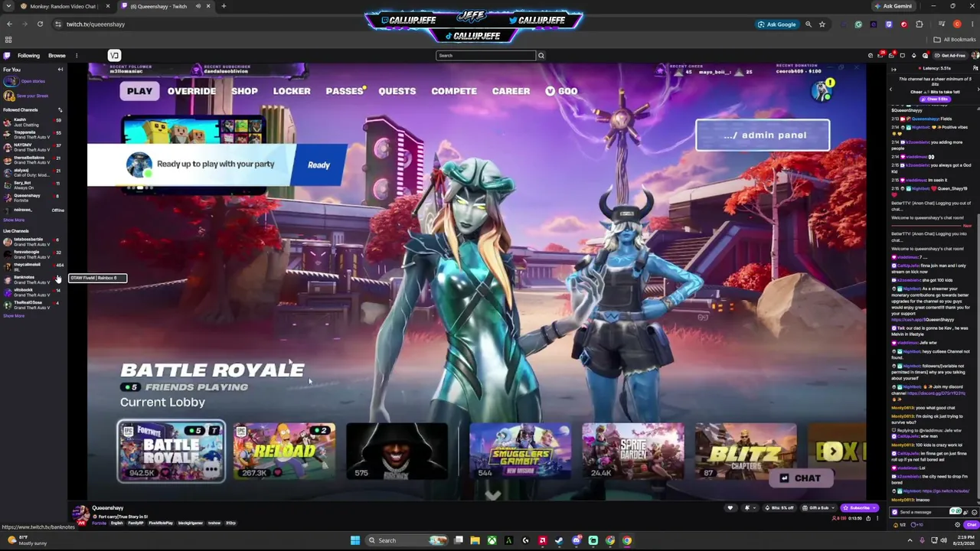
Task: Open Sery_Bot channel in sidebar
Action: [32, 184]
